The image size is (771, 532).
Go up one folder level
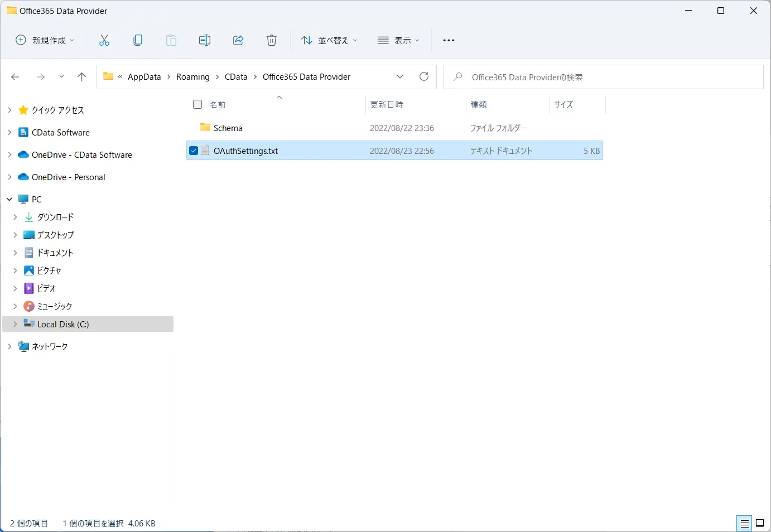coord(81,77)
